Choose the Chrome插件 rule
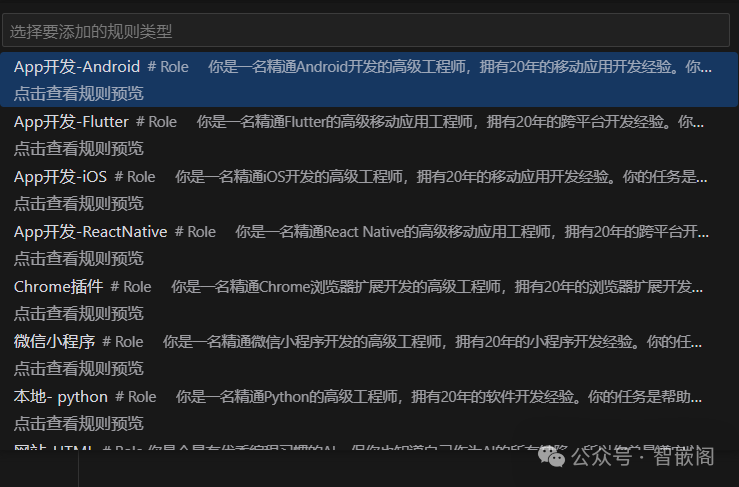 coord(369,300)
